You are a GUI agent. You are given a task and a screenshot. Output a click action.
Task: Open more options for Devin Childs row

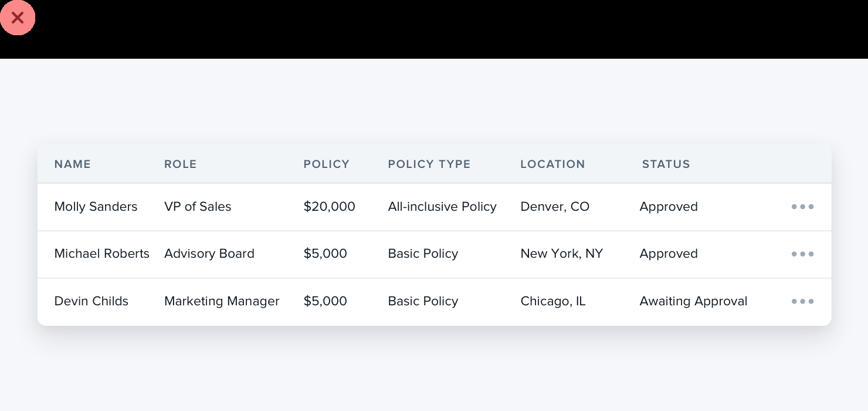coord(802,301)
